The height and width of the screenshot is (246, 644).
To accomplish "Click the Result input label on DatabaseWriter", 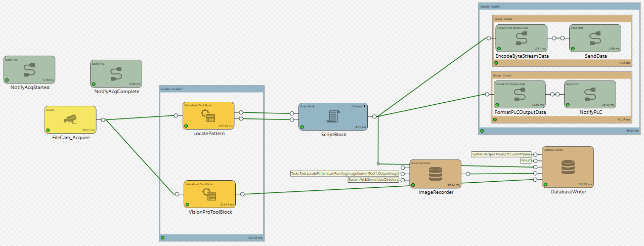I will point(526,160).
